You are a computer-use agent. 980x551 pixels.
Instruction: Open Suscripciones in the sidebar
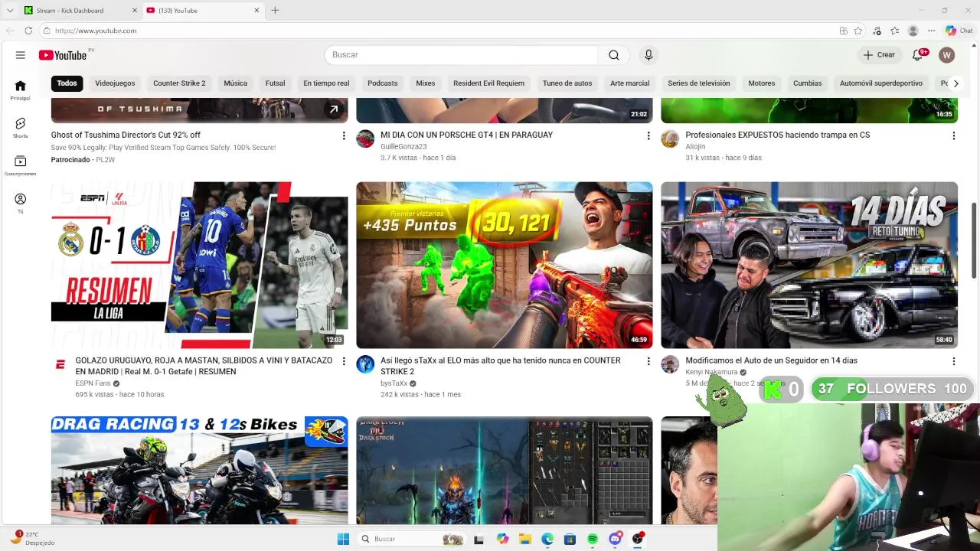(21, 165)
